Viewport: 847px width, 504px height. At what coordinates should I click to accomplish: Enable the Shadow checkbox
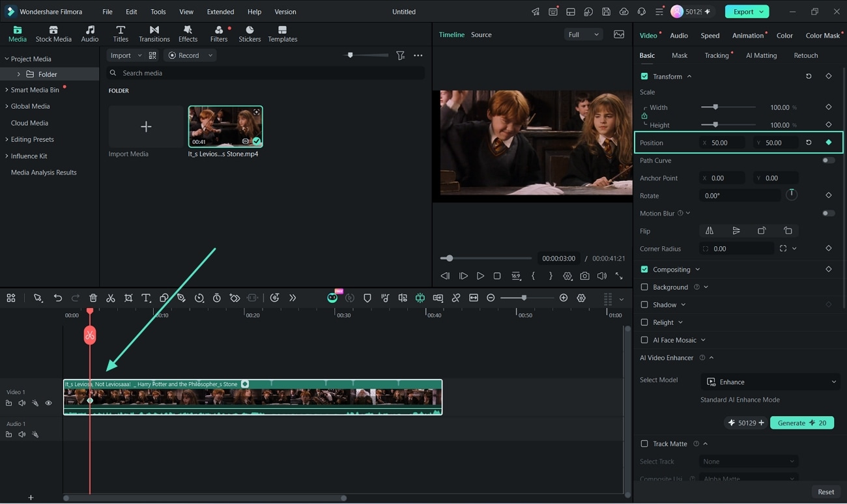644,304
